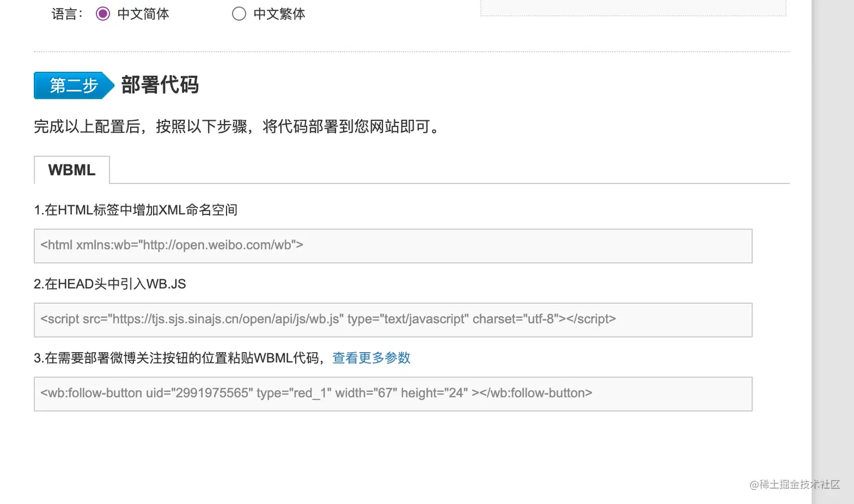Click the completion instructions paragraph
854x504 pixels.
tap(237, 126)
